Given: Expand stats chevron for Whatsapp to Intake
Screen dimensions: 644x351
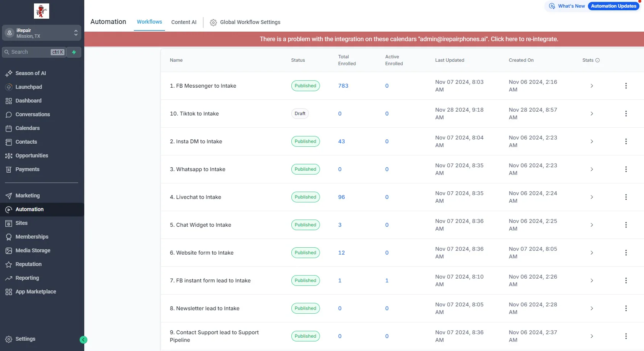Looking at the screenshot, I should click(591, 169).
